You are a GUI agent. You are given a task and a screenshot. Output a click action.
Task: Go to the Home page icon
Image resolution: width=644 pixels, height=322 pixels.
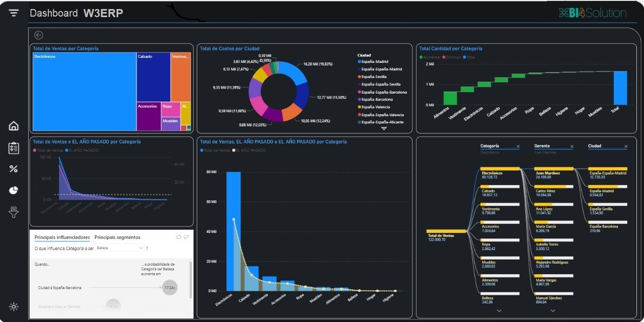14,126
